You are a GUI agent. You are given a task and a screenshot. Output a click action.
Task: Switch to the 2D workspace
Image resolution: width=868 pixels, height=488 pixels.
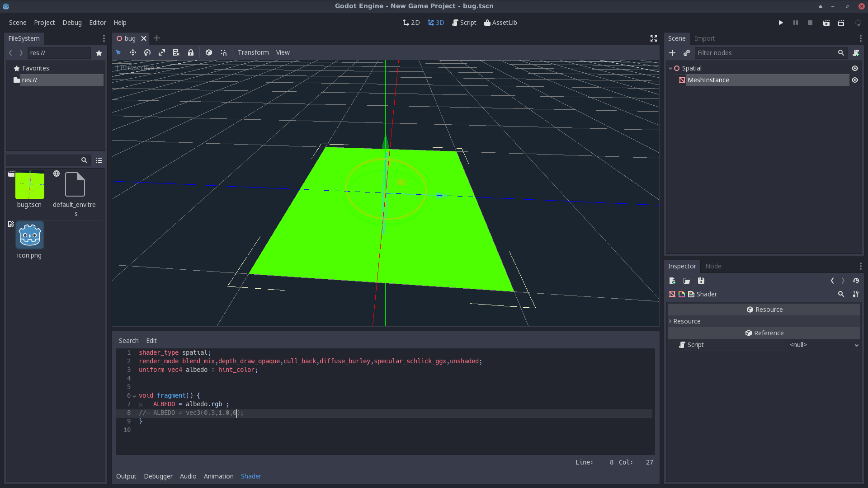pyautogui.click(x=411, y=22)
